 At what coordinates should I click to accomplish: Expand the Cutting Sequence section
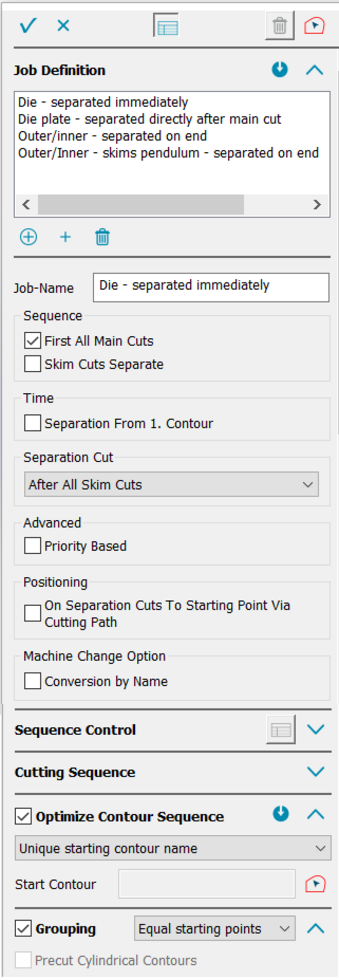(x=316, y=772)
